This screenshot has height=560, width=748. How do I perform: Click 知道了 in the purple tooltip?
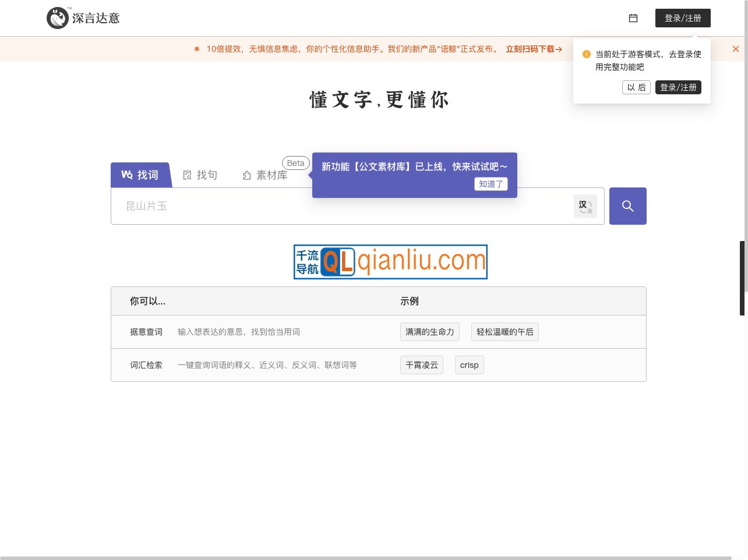click(491, 184)
